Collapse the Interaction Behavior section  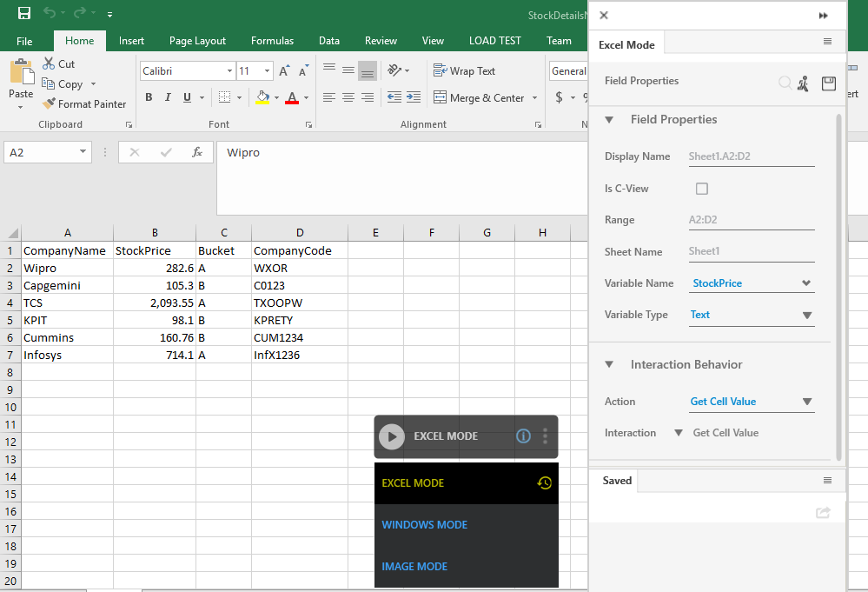coord(609,365)
